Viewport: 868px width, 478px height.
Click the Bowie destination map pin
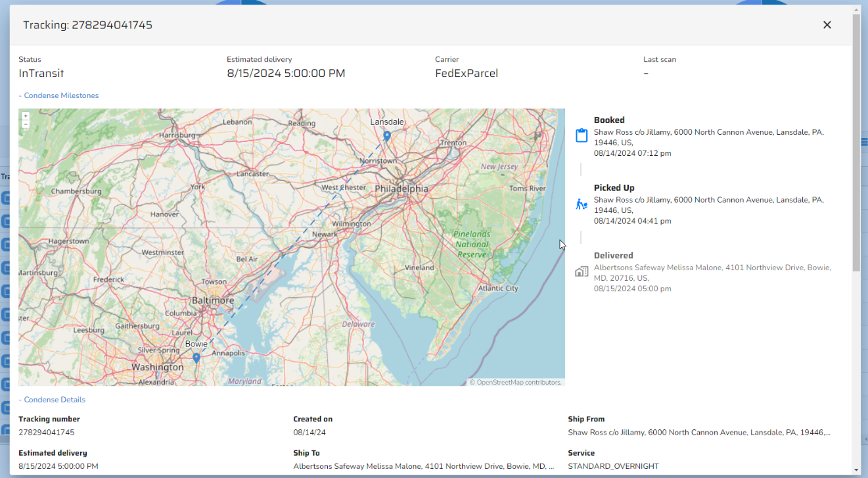tap(196, 358)
